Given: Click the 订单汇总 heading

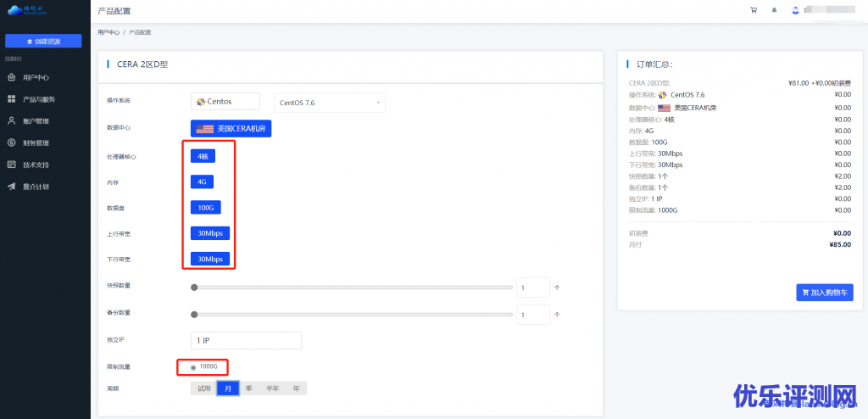Looking at the screenshot, I should pyautogui.click(x=654, y=64).
